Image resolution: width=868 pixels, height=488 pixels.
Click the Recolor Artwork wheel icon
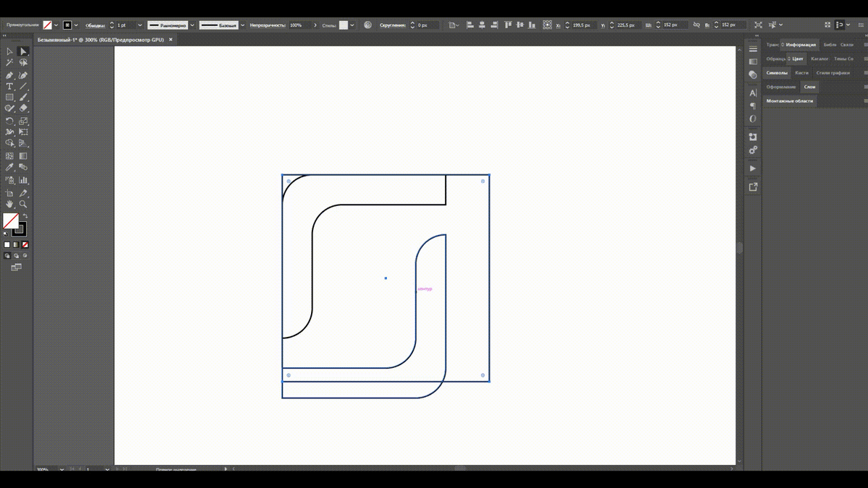click(367, 25)
